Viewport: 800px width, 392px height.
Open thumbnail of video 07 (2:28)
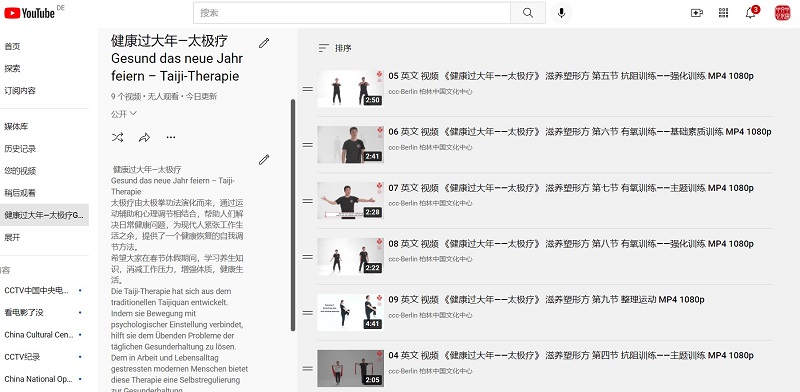click(x=351, y=201)
